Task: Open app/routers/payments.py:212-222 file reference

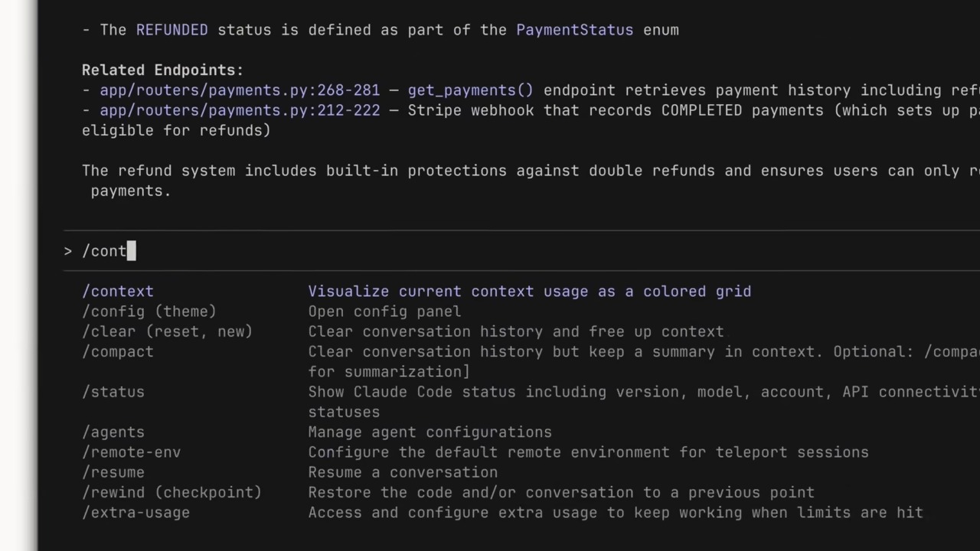Action: coord(240,110)
